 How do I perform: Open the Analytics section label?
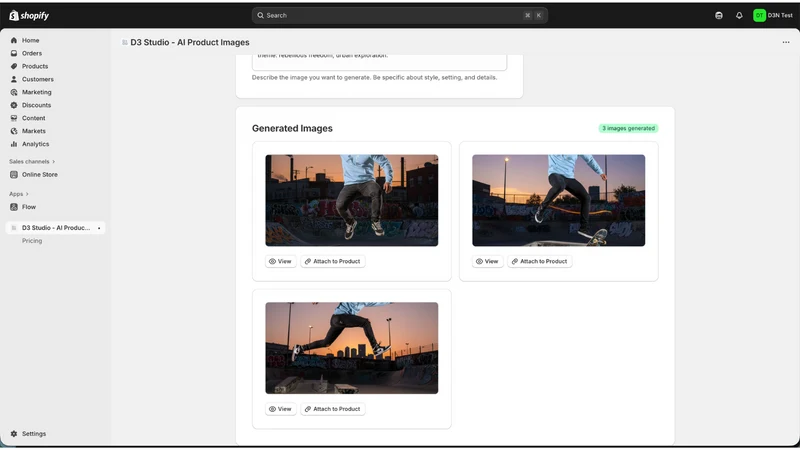coord(35,144)
